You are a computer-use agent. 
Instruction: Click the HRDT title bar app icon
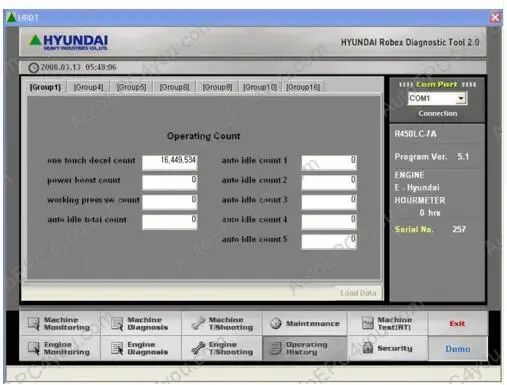[x=11, y=17]
